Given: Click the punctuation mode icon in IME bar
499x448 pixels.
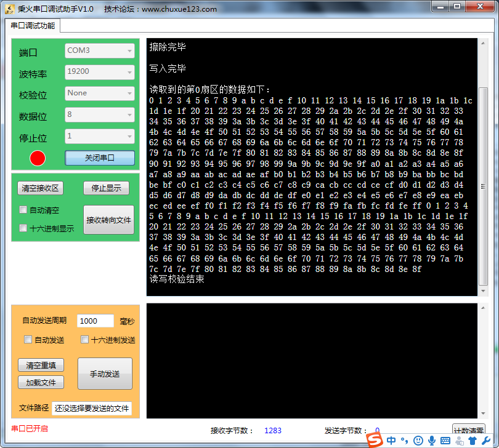Looking at the screenshot, I should 405,441.
